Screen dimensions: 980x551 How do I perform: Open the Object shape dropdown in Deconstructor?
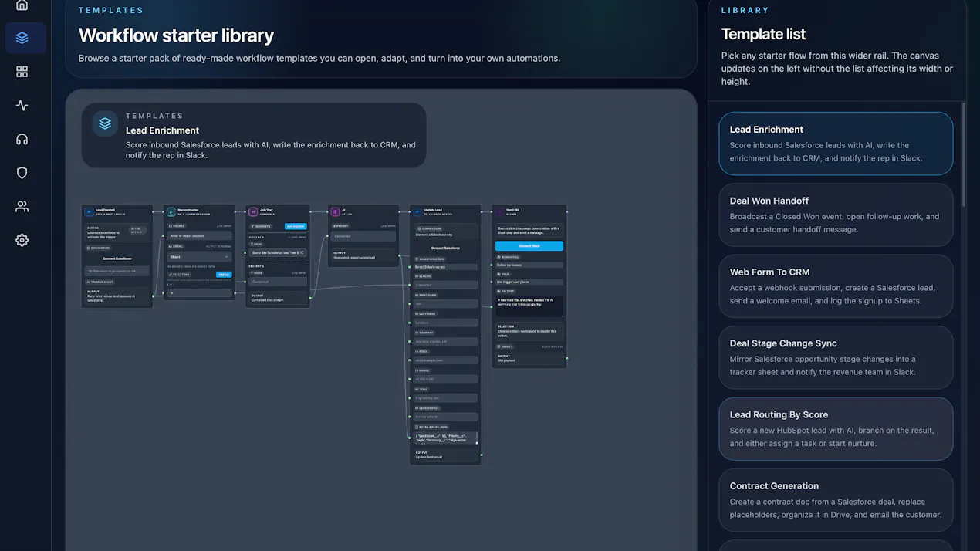(199, 257)
